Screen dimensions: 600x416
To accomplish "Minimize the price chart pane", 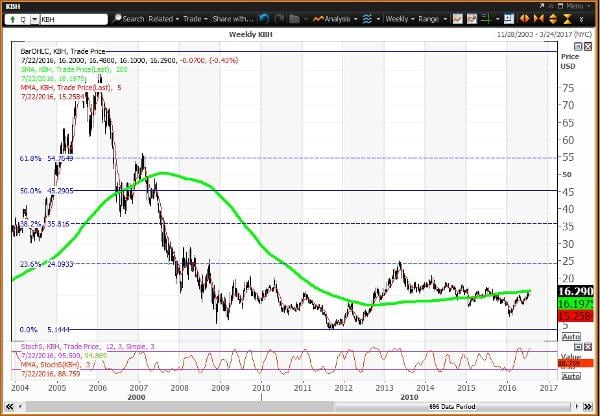I will click(578, 47).
